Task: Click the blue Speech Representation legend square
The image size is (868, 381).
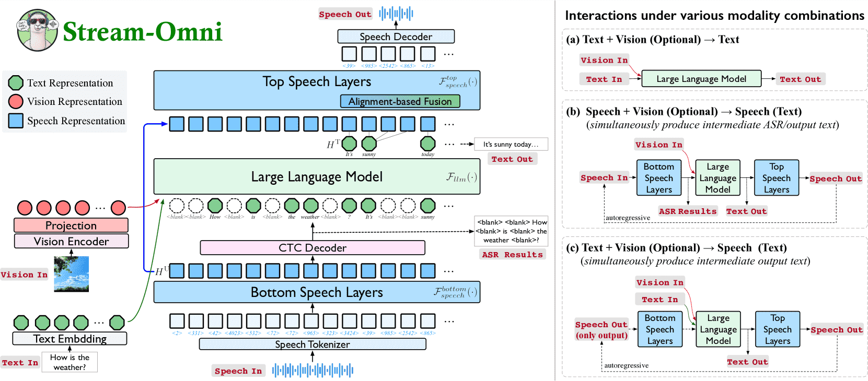Action: (x=16, y=121)
